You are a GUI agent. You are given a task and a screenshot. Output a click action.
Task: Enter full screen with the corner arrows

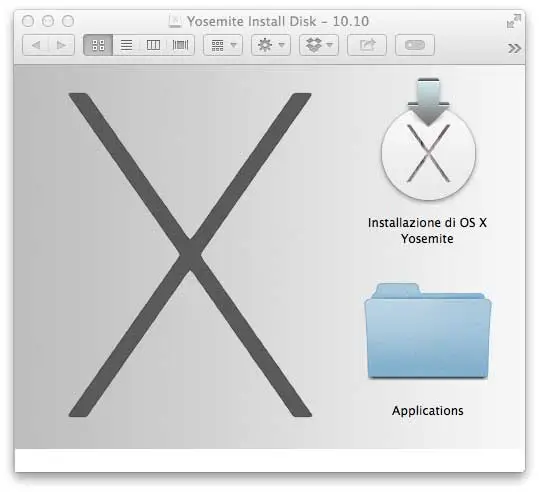[514, 21]
